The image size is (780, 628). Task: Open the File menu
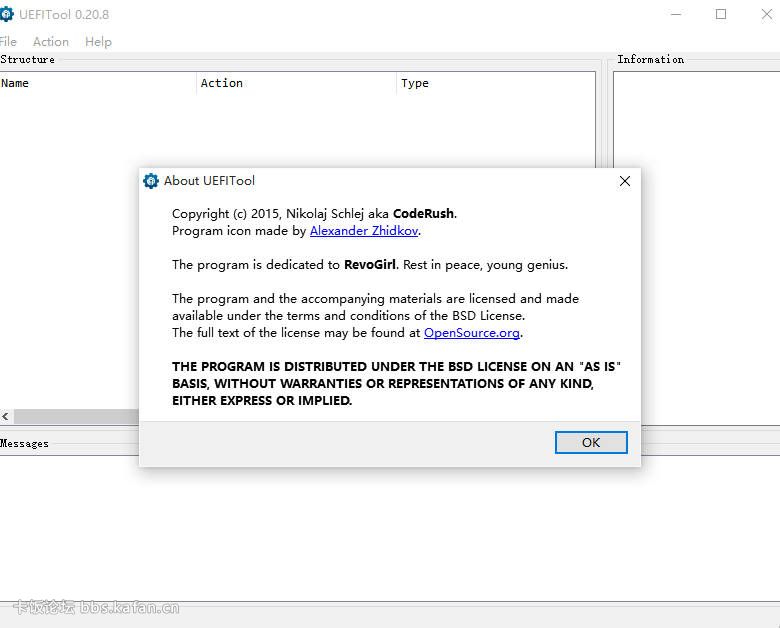7,42
